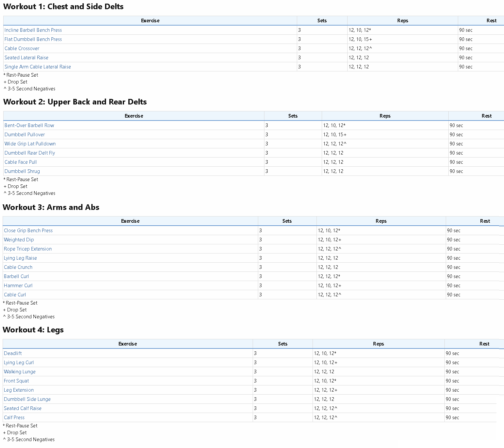Open the Seated Calf Raise link
Image resolution: width=504 pixels, height=448 pixels.
coord(23,408)
